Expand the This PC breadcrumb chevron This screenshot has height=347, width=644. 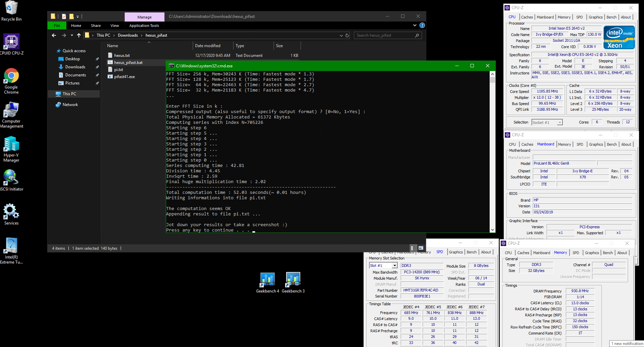[x=114, y=35]
